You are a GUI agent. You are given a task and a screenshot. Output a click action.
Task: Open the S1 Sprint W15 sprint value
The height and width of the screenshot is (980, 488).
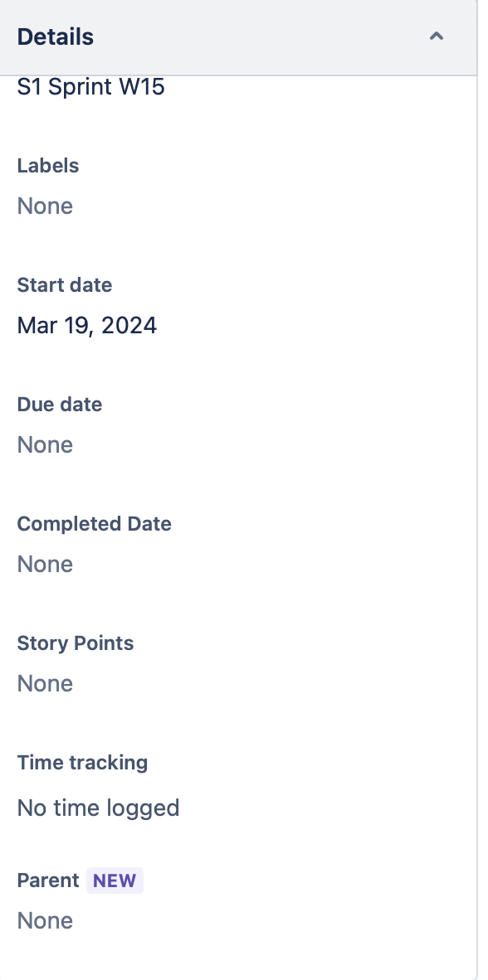(x=90, y=86)
